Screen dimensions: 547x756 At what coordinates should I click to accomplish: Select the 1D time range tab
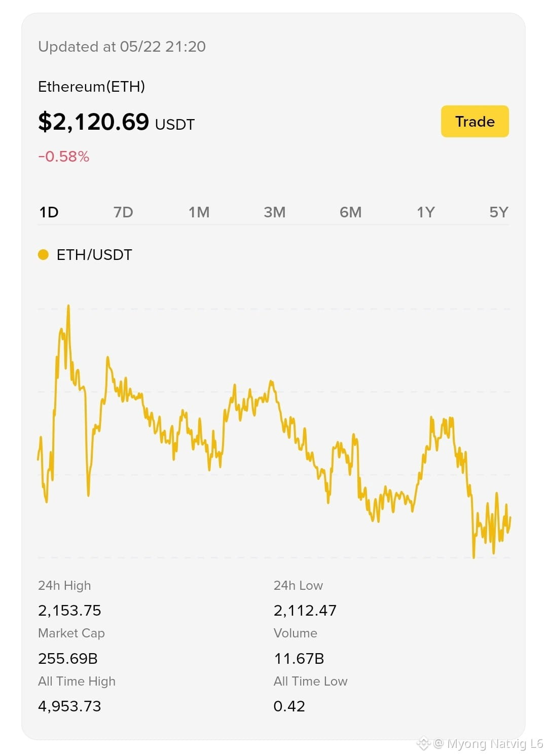(49, 212)
